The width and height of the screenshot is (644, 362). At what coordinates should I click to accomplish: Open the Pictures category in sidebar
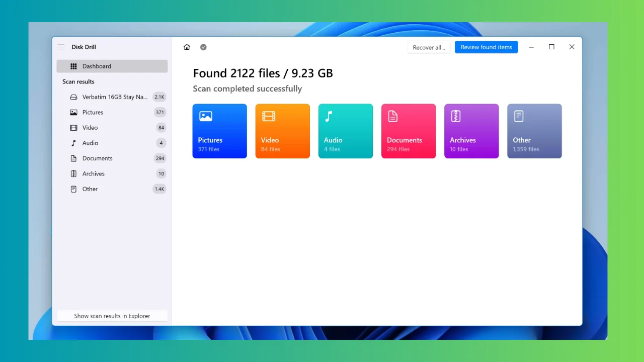coord(112,113)
